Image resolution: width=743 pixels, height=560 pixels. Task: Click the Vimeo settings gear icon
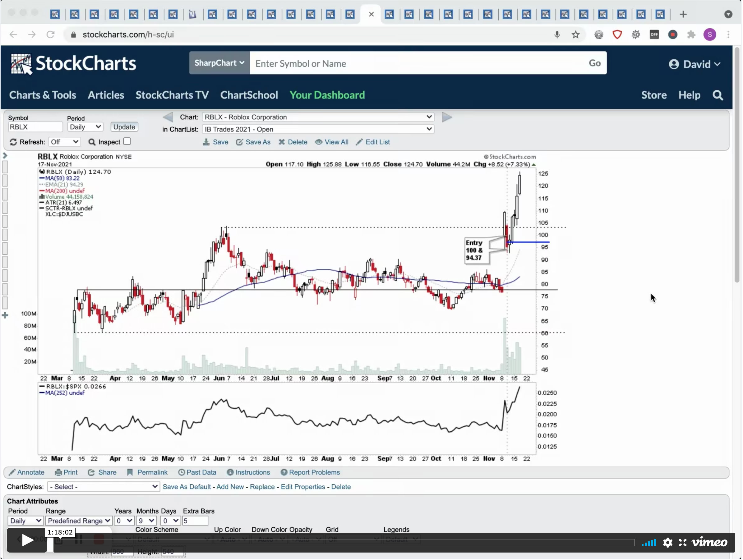click(668, 543)
